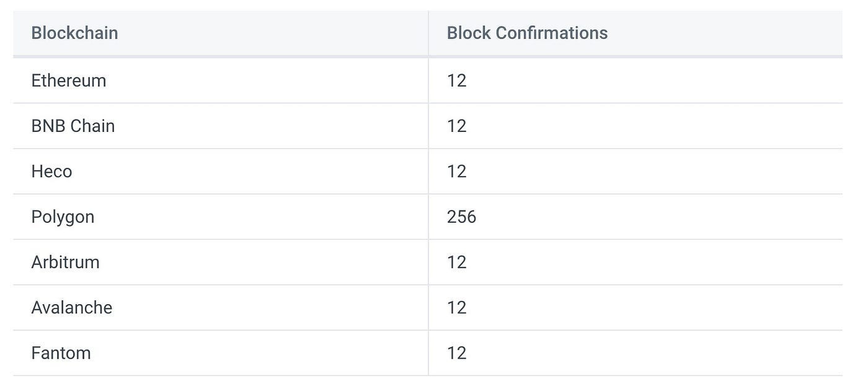The width and height of the screenshot is (868, 389).
Task: Select the Polygon blockchain cell
Action: click(63, 217)
